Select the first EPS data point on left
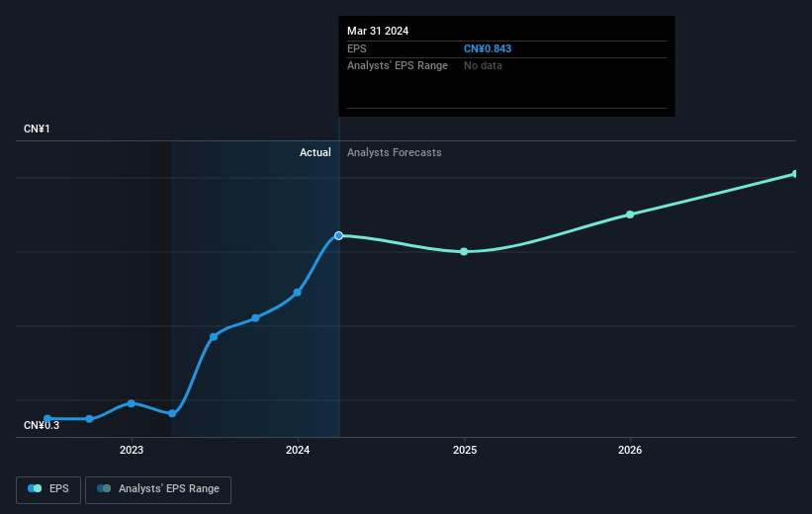The height and width of the screenshot is (514, 812). coord(47,418)
